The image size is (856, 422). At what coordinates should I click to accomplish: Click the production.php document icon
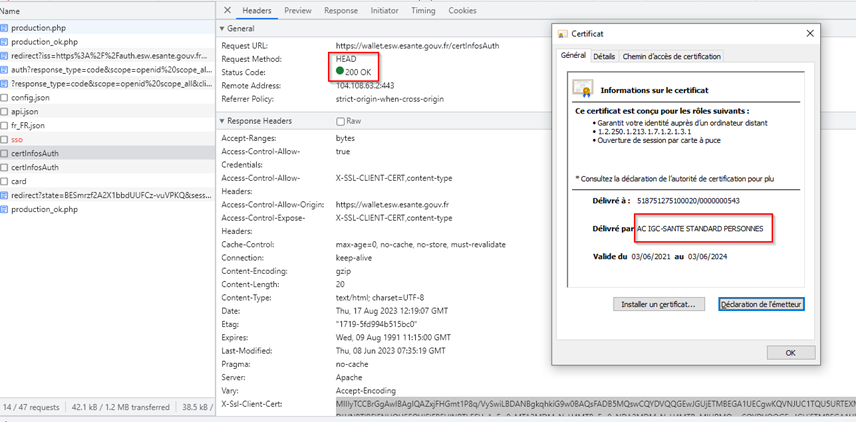click(x=5, y=28)
